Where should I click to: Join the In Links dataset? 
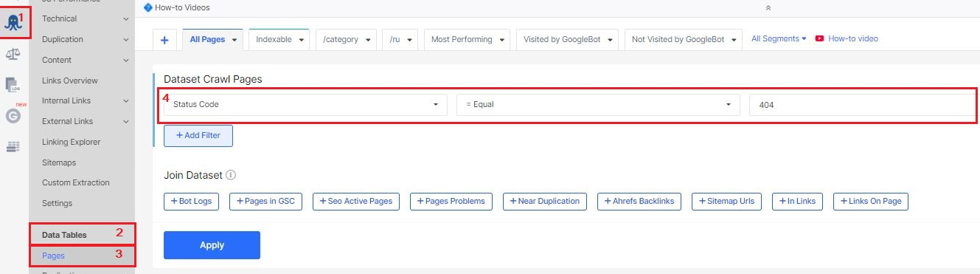point(797,201)
